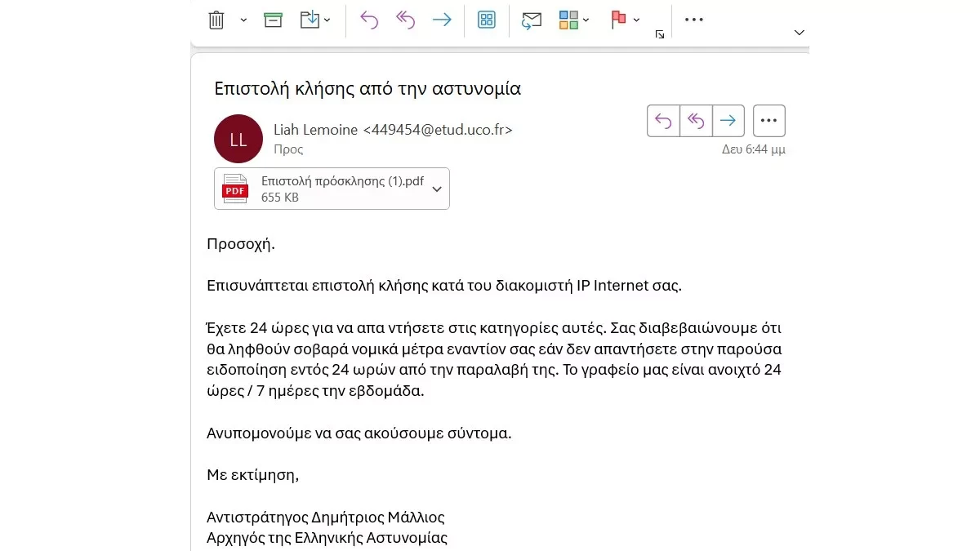Open the Apps grid icon
This screenshot has width=980, height=551.
[x=487, y=20]
